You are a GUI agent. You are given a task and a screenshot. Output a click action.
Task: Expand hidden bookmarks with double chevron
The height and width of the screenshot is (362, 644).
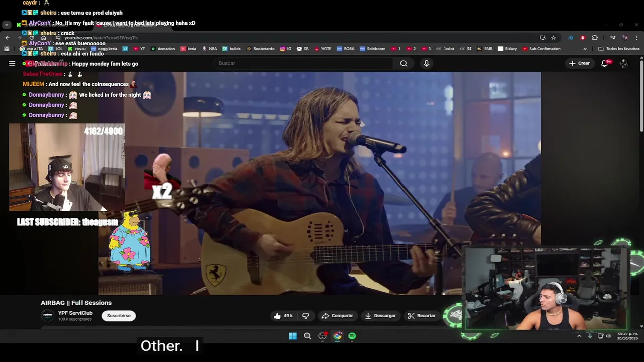[x=585, y=49]
